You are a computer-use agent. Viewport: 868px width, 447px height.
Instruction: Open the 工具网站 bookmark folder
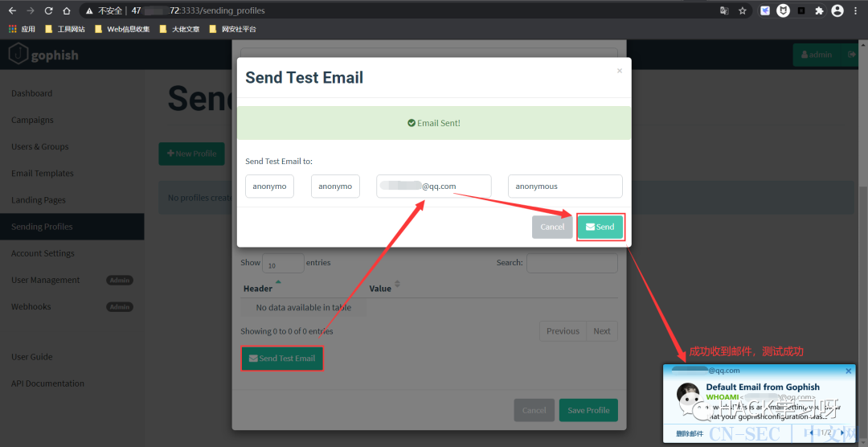pos(65,29)
